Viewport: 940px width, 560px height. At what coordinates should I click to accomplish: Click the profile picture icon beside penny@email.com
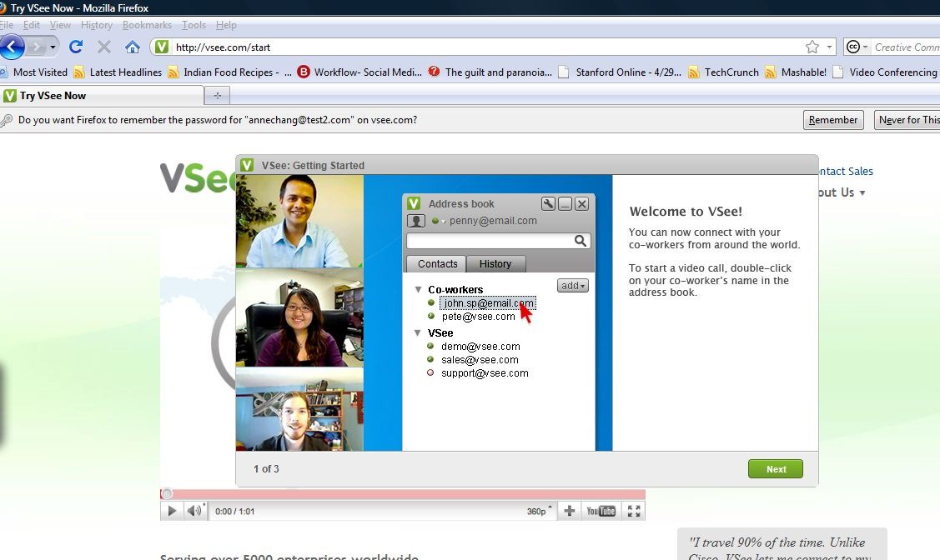[x=415, y=221]
